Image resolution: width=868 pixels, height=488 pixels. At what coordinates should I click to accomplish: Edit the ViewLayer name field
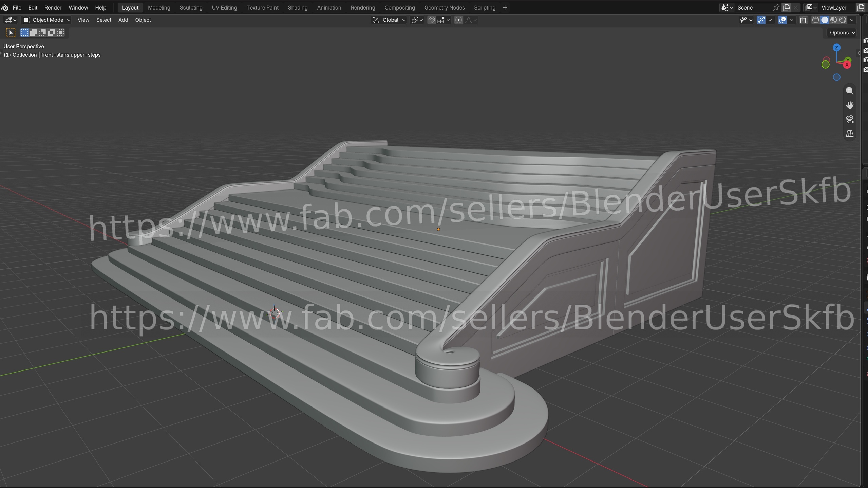(x=837, y=7)
